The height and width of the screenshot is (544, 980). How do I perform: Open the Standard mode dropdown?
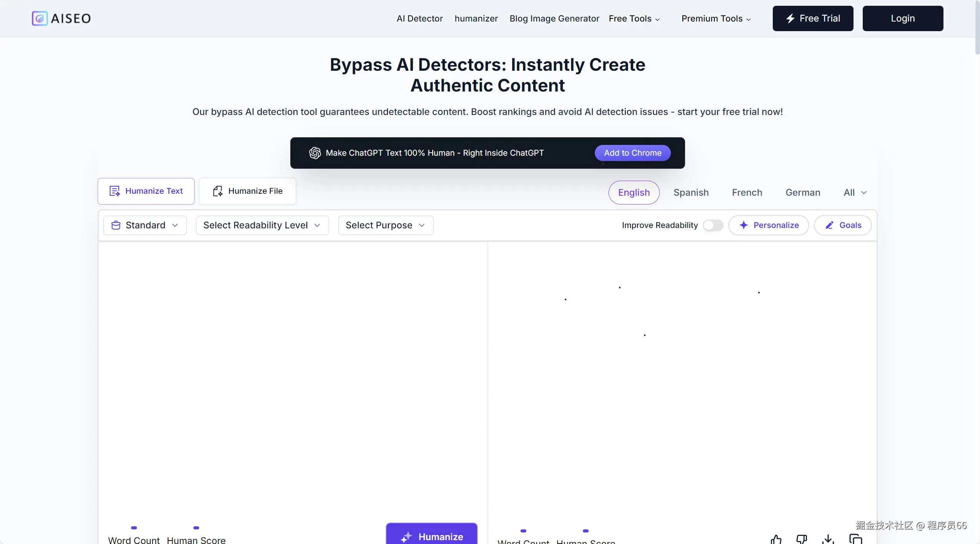145,225
